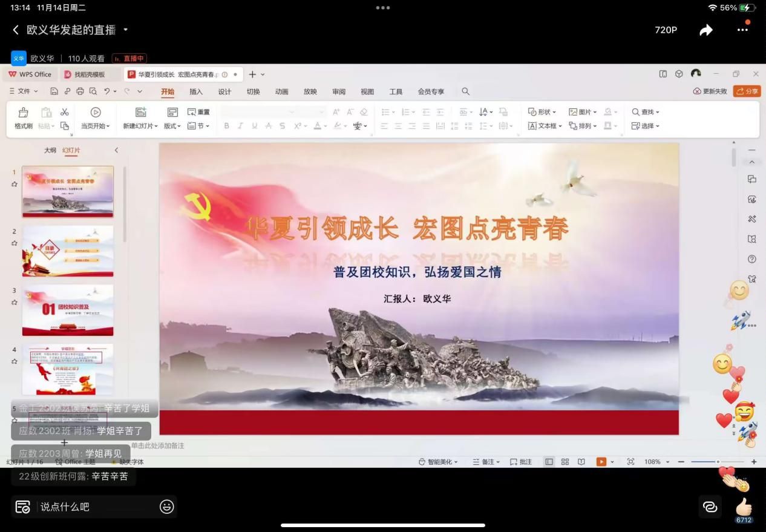766x532 pixels.
Task: Click the fit-to-window zoom icon
Action: [630, 462]
